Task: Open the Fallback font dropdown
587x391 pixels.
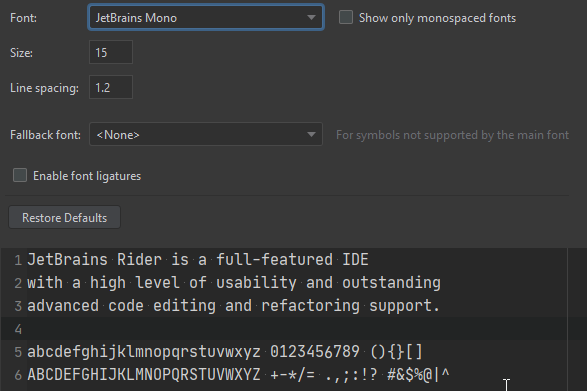Action: [x=206, y=134]
